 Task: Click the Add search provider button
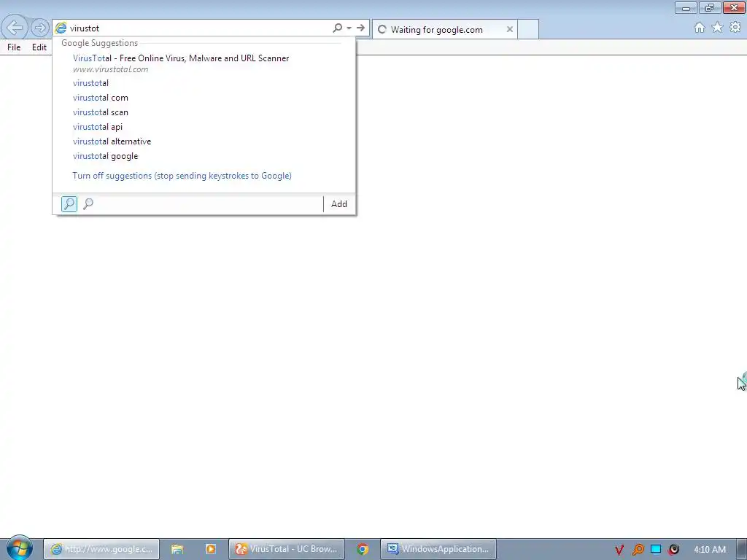click(x=339, y=204)
